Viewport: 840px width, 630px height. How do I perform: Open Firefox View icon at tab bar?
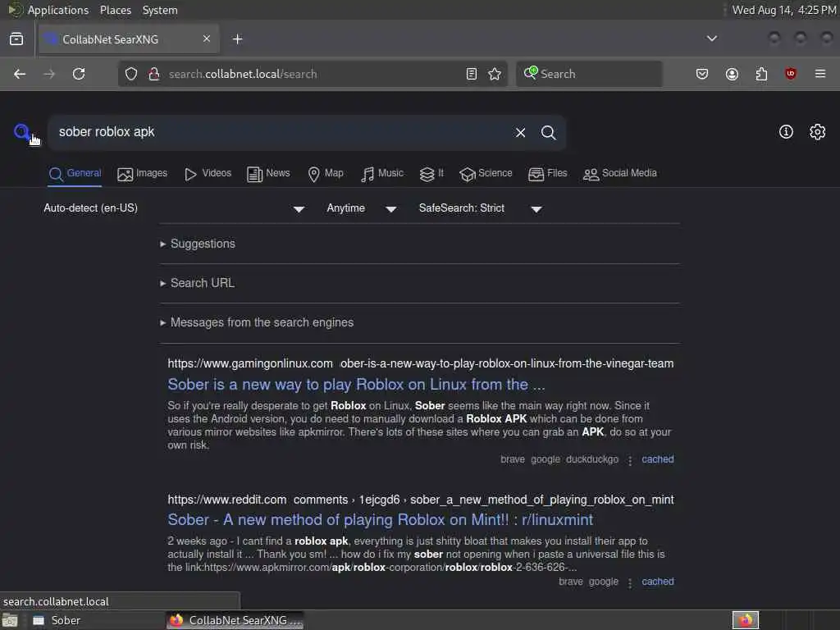point(16,39)
